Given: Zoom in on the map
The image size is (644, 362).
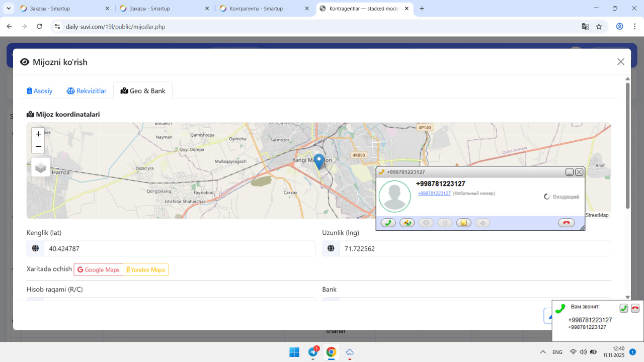Looking at the screenshot, I should (x=38, y=134).
